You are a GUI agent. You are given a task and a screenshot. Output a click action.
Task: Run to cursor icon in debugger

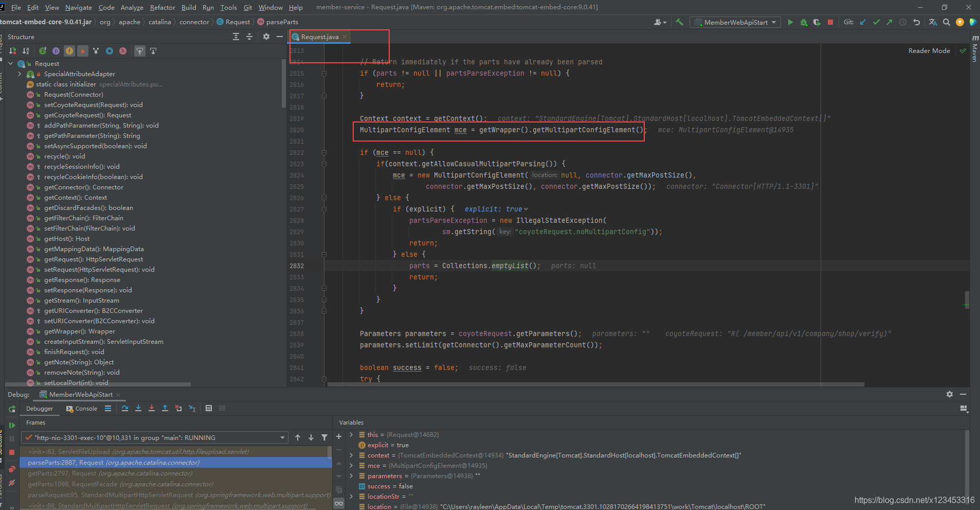coord(192,408)
